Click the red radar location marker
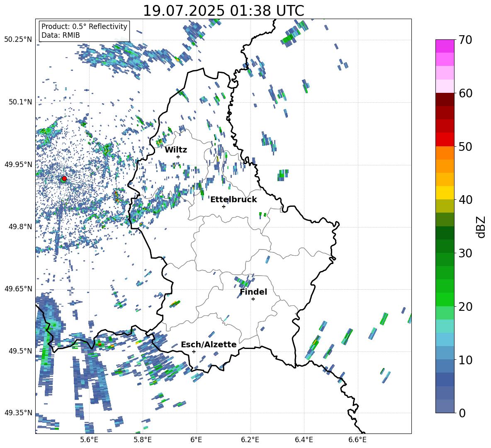The height and width of the screenshot is (448, 491). point(64,178)
